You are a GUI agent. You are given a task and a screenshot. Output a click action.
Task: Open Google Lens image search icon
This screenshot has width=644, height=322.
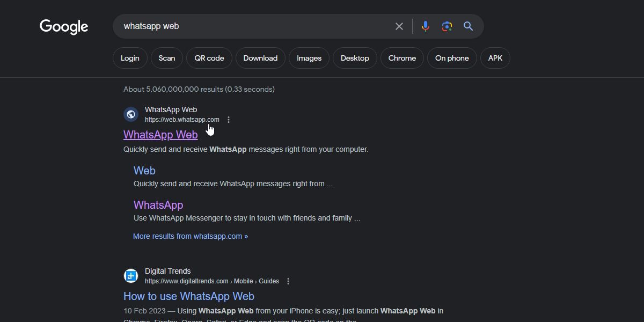(447, 26)
